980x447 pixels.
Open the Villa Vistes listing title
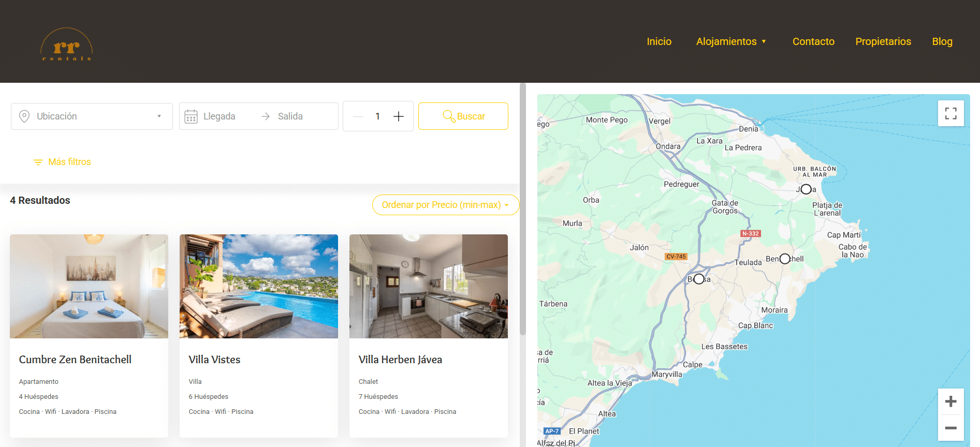click(x=214, y=360)
